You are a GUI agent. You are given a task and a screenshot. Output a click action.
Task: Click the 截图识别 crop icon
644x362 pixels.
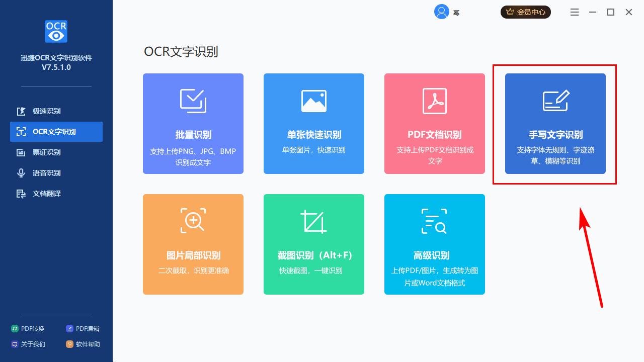point(313,220)
